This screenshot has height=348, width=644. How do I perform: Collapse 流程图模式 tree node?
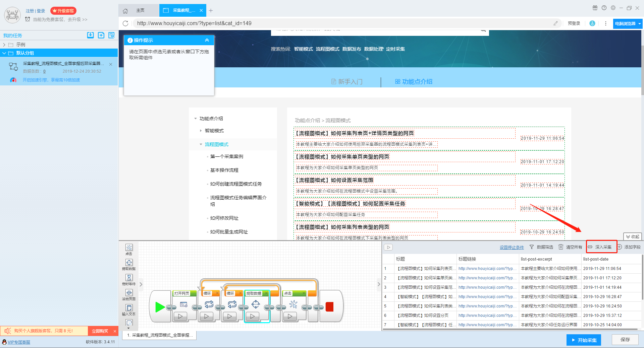201,144
